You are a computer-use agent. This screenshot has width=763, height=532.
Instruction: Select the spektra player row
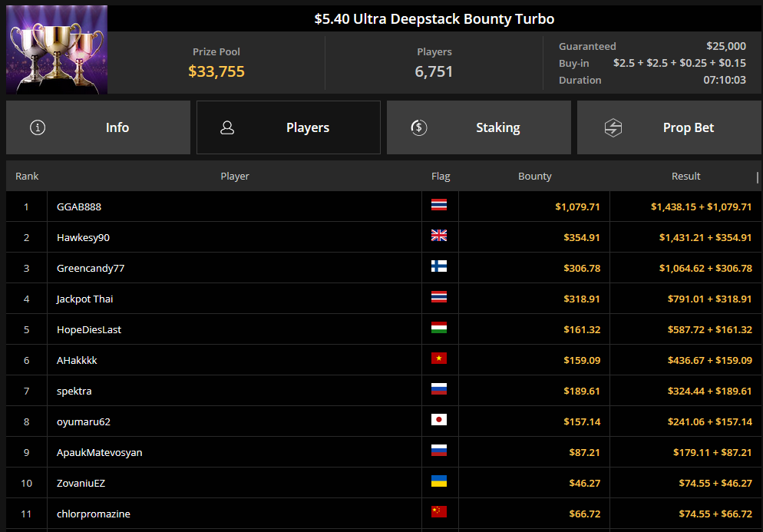384,391
